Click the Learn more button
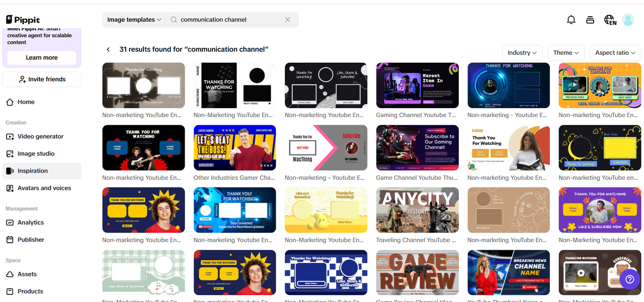Viewport: 644px width, 302px height. click(x=41, y=58)
